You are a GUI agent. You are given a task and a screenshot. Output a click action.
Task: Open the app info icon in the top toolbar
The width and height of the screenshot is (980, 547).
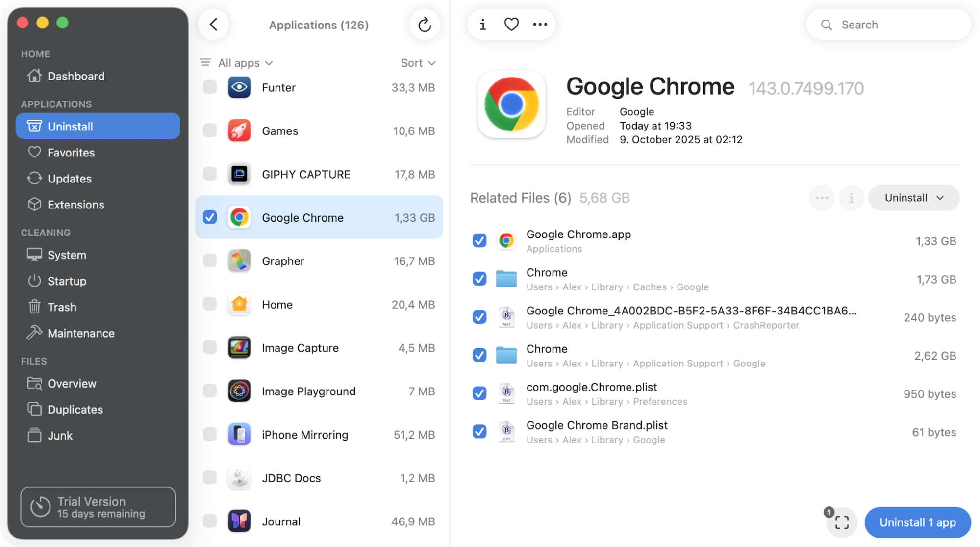pyautogui.click(x=483, y=25)
